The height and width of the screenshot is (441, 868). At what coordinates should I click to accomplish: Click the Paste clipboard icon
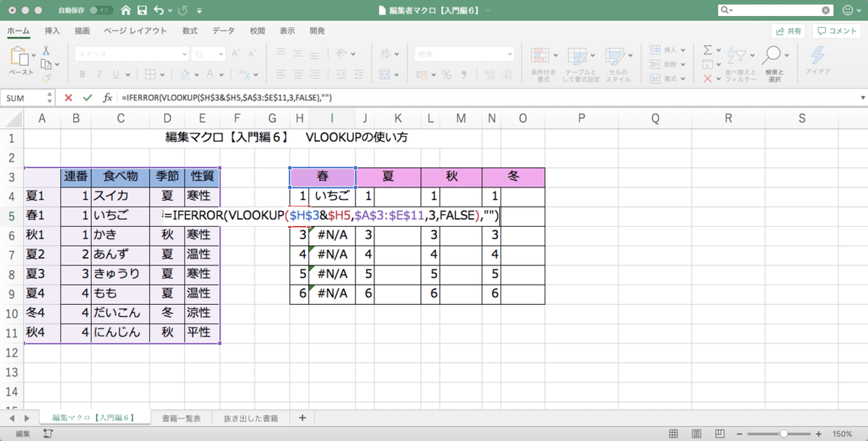coord(21,56)
